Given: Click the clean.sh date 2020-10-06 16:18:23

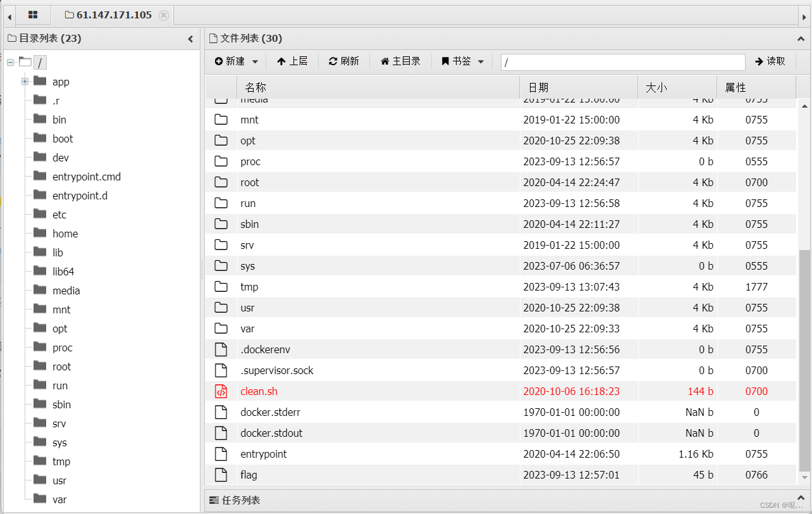Looking at the screenshot, I should click(x=572, y=391).
